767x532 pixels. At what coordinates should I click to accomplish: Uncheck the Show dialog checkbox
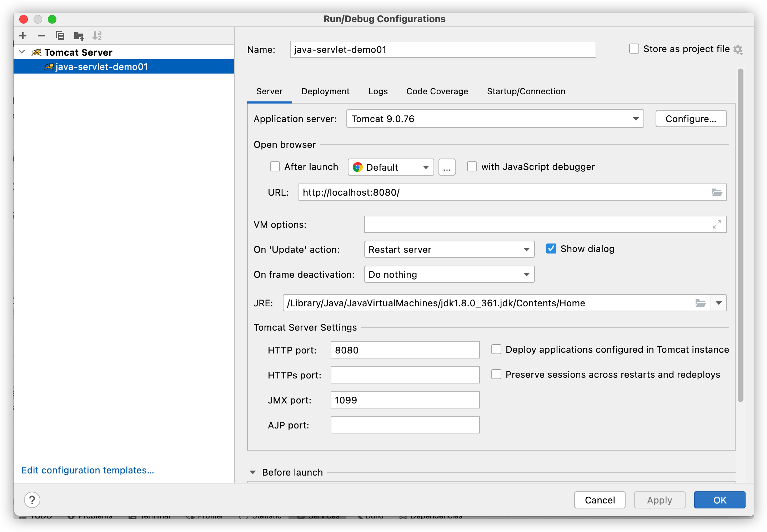click(x=551, y=249)
